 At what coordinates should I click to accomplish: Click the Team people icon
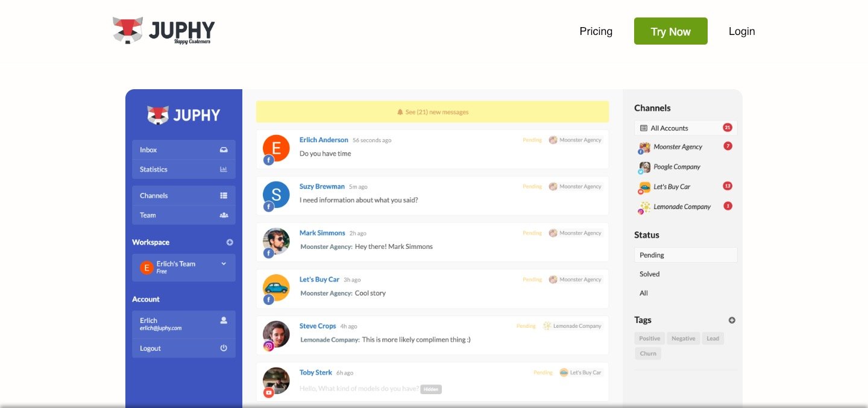[x=224, y=215]
